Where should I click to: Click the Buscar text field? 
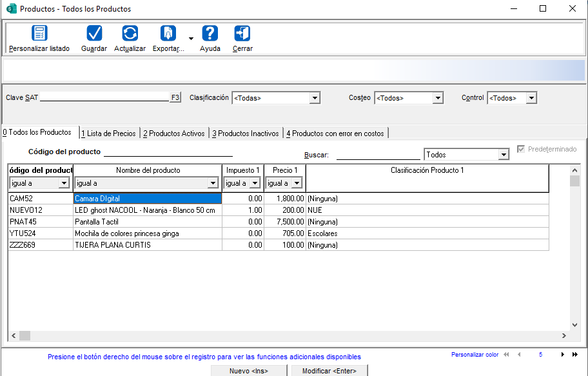(x=378, y=155)
